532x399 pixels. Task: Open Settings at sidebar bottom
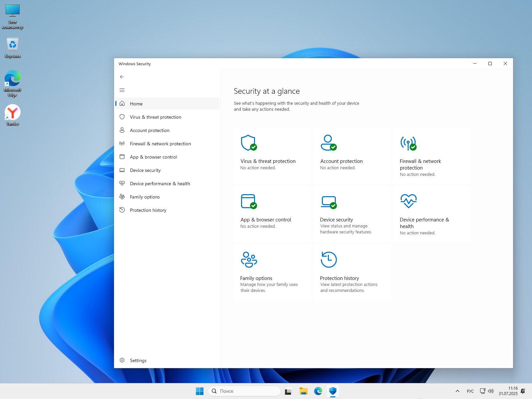(x=167, y=360)
